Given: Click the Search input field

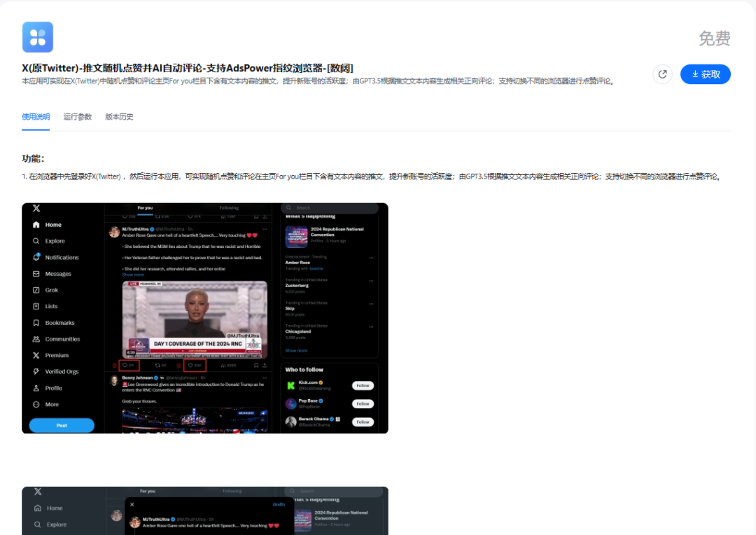Looking at the screenshot, I should tap(329, 207).
